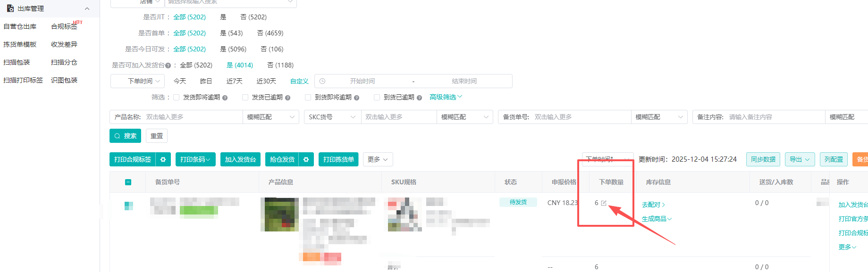Select 近30天 time range
Image resolution: width=868 pixels, height=272 pixels.
click(x=266, y=81)
